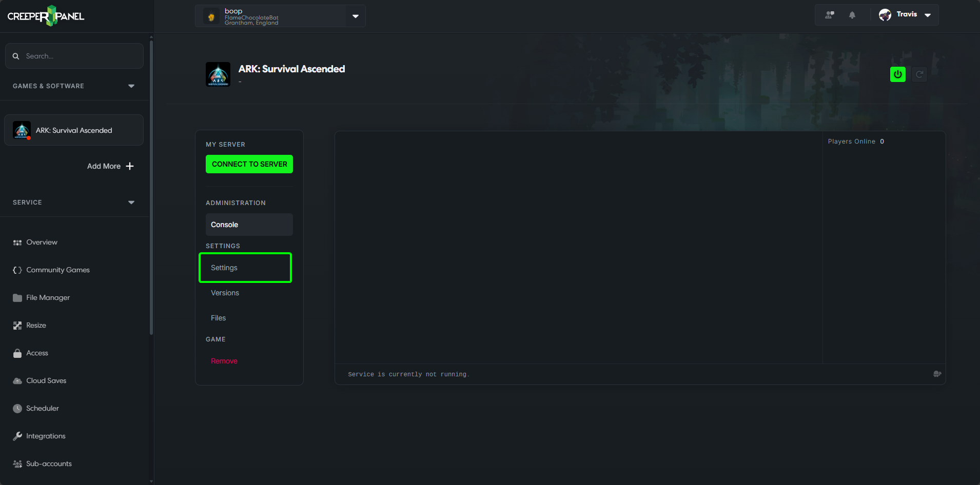
Task: Open Scheduler link
Action: (43, 409)
